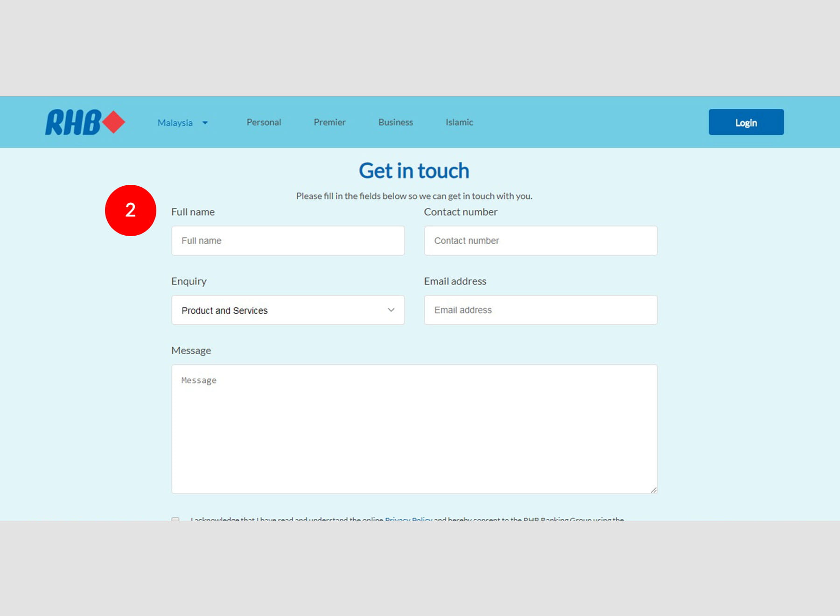Click the red step 2 badge
Image resolution: width=840 pixels, height=616 pixels.
131,210
